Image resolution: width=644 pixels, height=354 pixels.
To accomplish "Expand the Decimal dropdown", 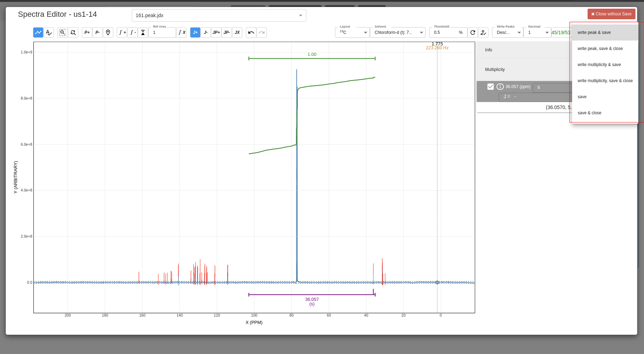I will tap(537, 32).
